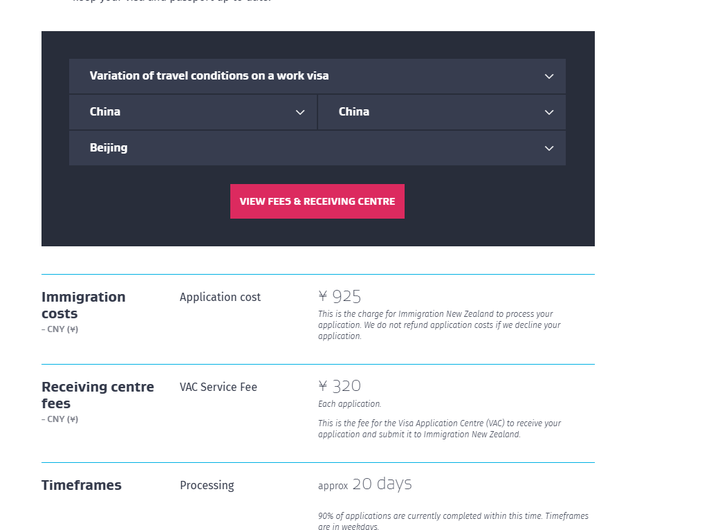Click the VAC Service Fee label
The image size is (720, 530).
click(x=218, y=387)
